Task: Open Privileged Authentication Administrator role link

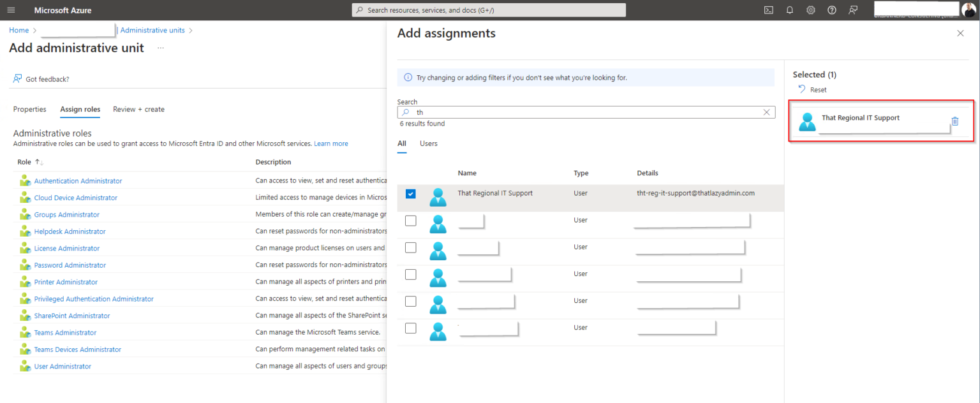Action: point(94,298)
